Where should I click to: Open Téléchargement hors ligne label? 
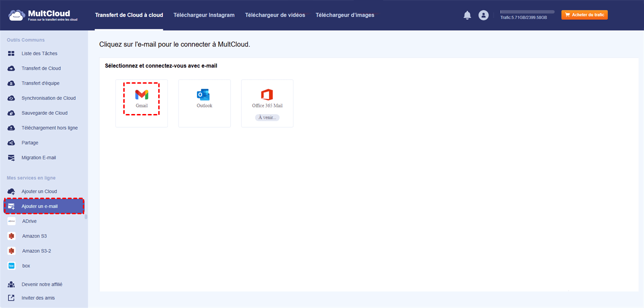click(x=50, y=128)
